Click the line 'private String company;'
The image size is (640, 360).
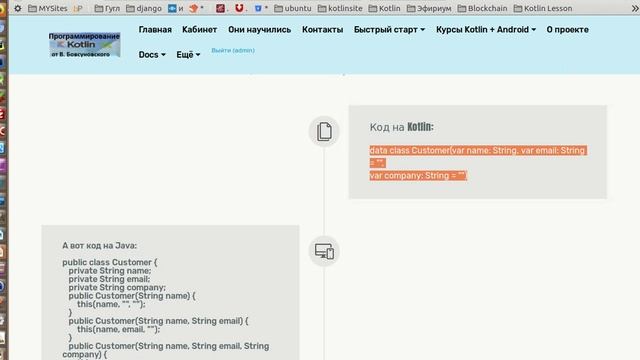tap(117, 287)
